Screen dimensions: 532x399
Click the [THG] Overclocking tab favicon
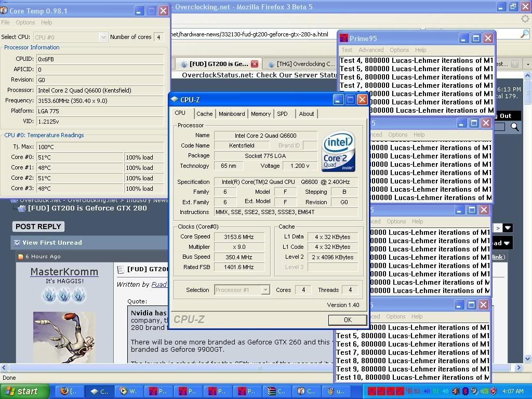[x=271, y=64]
